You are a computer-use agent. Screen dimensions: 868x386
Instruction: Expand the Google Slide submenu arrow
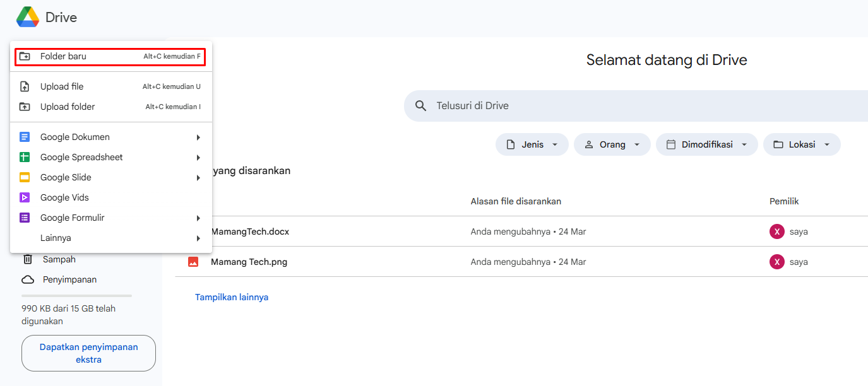click(198, 178)
